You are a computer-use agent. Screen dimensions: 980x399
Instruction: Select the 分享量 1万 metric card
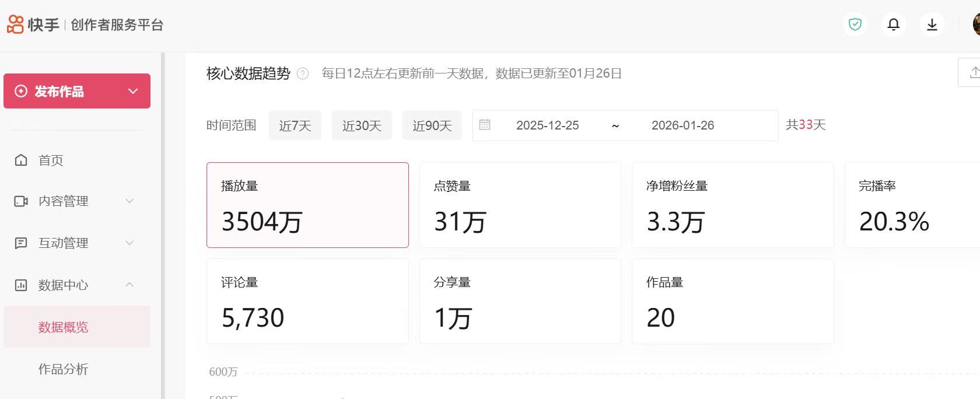click(520, 301)
